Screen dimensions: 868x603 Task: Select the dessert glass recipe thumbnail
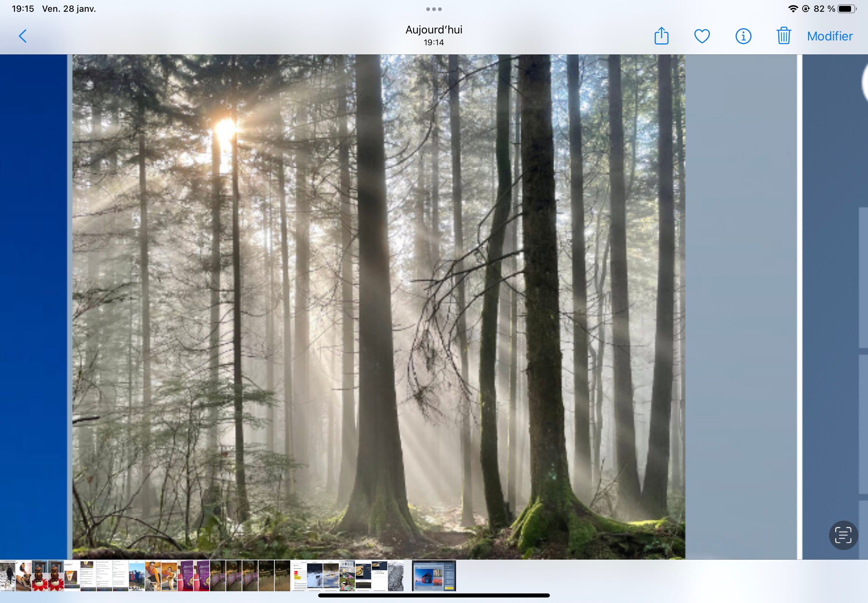(72, 576)
